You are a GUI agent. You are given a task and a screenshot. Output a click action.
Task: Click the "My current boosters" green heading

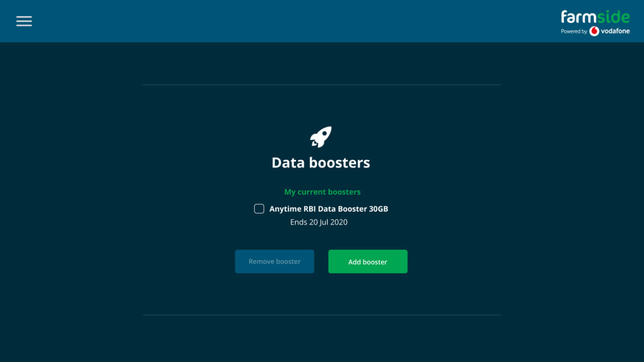322,192
